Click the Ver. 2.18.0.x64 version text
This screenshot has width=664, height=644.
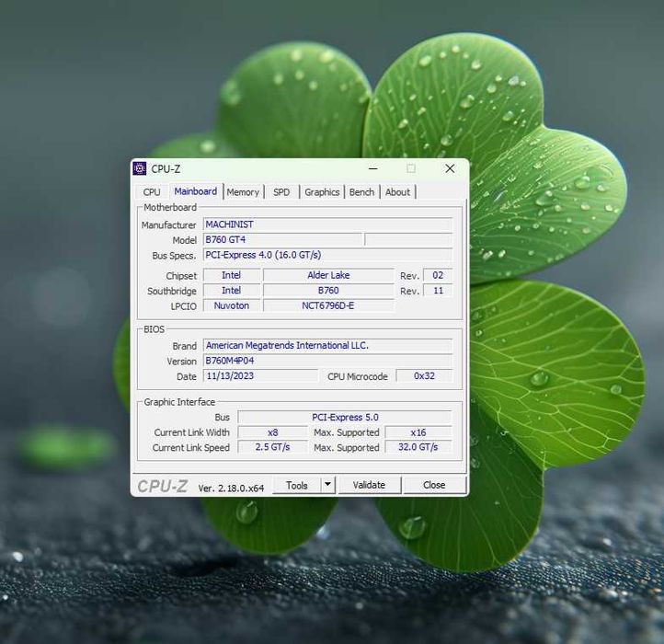point(231,489)
